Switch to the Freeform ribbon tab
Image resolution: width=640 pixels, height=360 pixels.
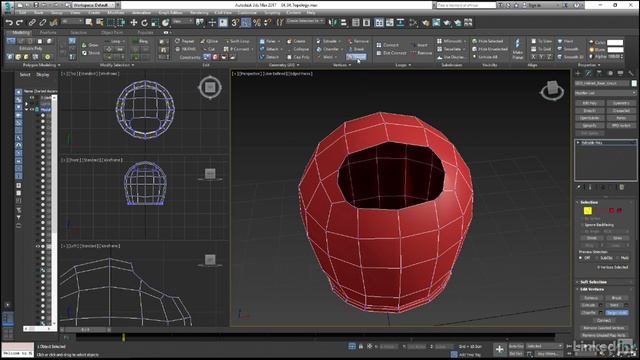click(48, 33)
